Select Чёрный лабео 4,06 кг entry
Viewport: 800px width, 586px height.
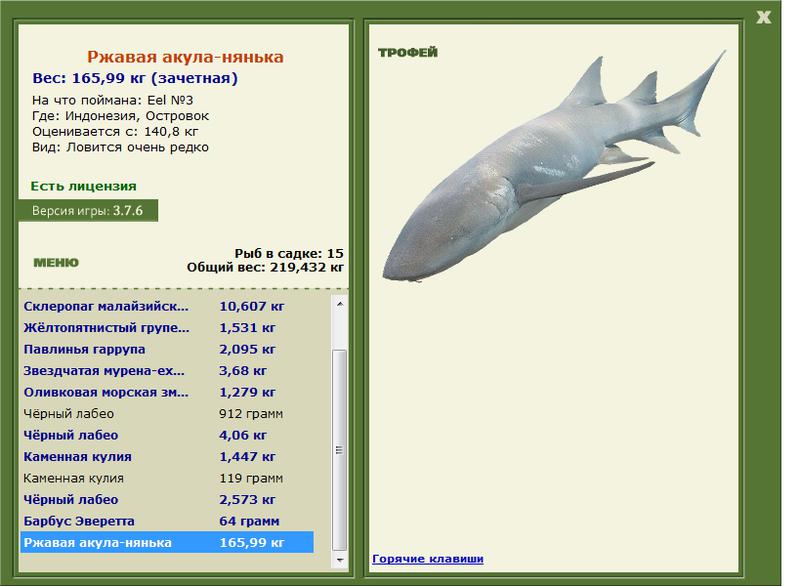[167, 435]
